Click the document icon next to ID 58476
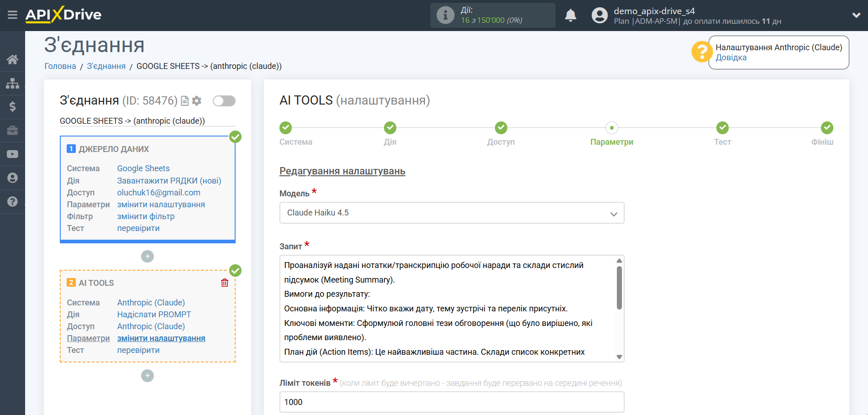The height and width of the screenshot is (415, 868). coord(184,101)
